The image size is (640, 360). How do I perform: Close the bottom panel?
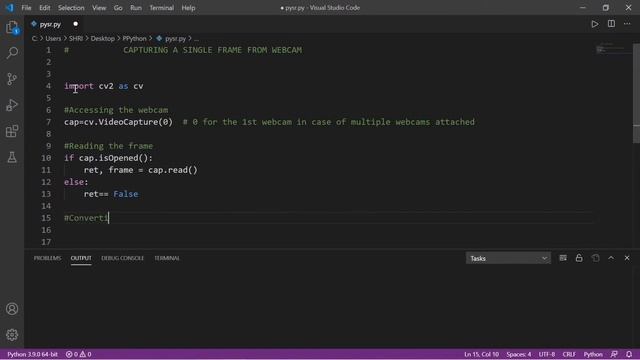(627, 258)
